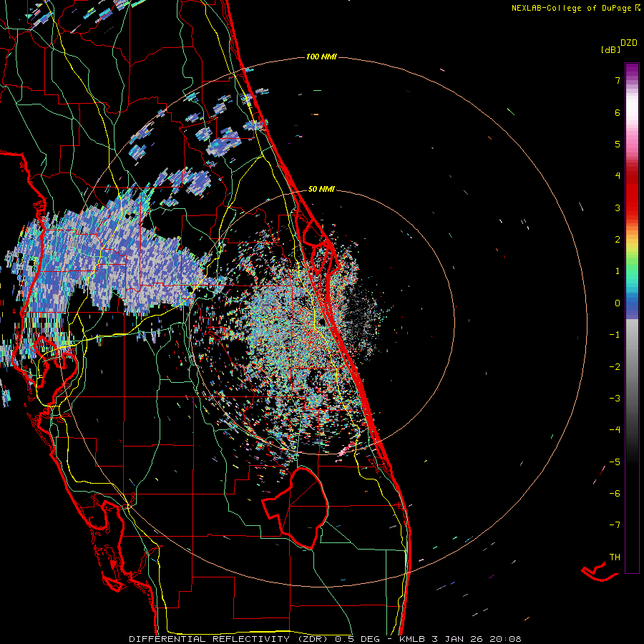Viewport: 644px width, 644px height.
Task: Click the DIFFERENTIAL REFLECTIVITY (ZDR) caption text
Action: pyautogui.click(x=230, y=639)
